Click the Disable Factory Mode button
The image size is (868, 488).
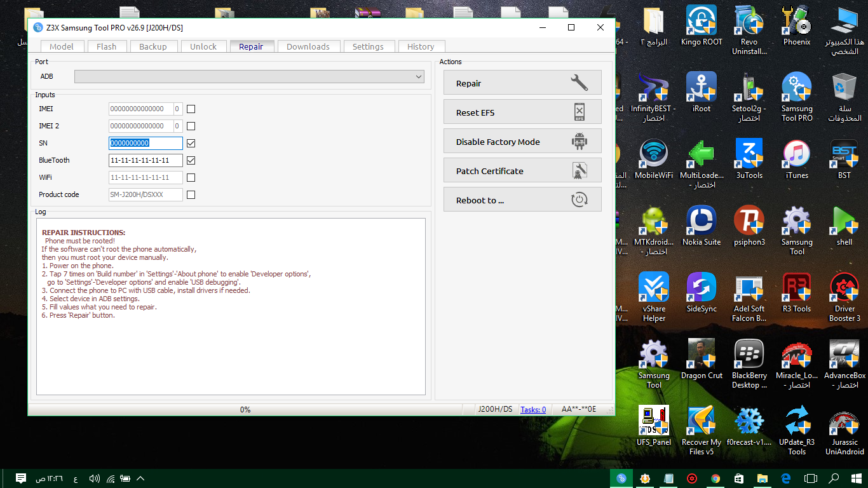tap(522, 142)
